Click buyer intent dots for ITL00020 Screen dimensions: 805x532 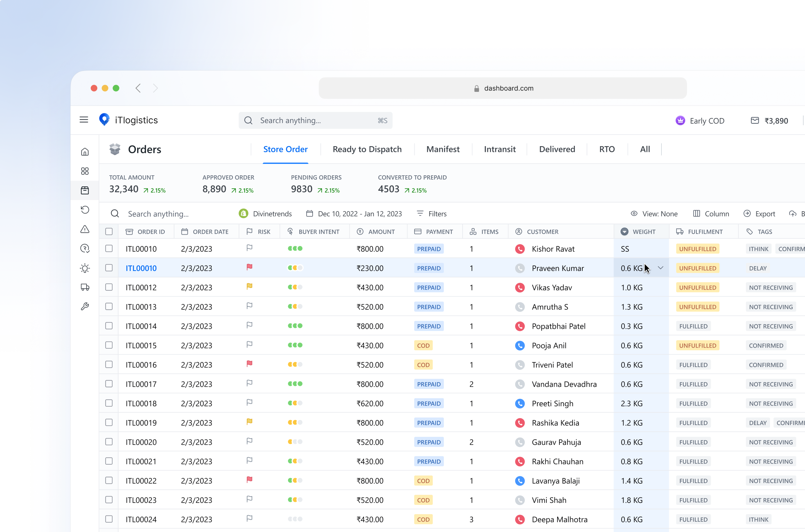pyautogui.click(x=295, y=442)
